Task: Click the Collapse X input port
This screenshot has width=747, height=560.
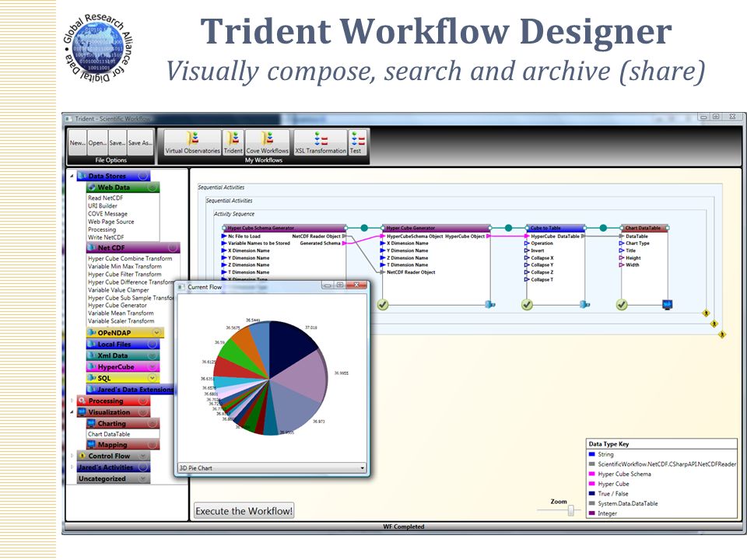Action: [527, 258]
